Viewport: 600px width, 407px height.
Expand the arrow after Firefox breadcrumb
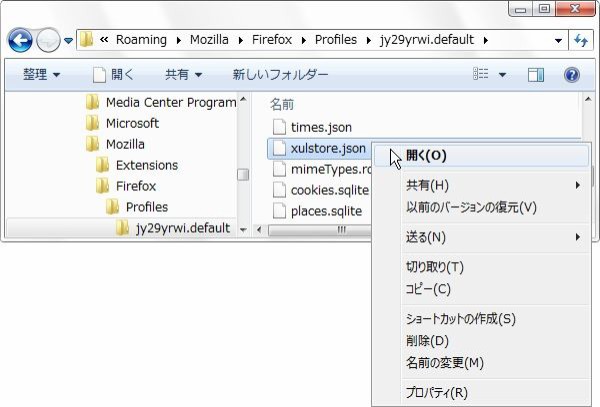303,40
